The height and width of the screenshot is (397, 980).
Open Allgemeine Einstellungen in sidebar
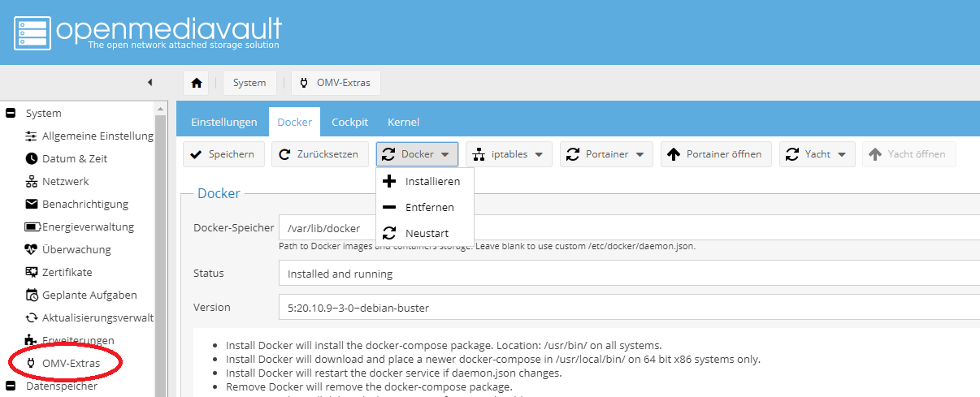[x=98, y=136]
